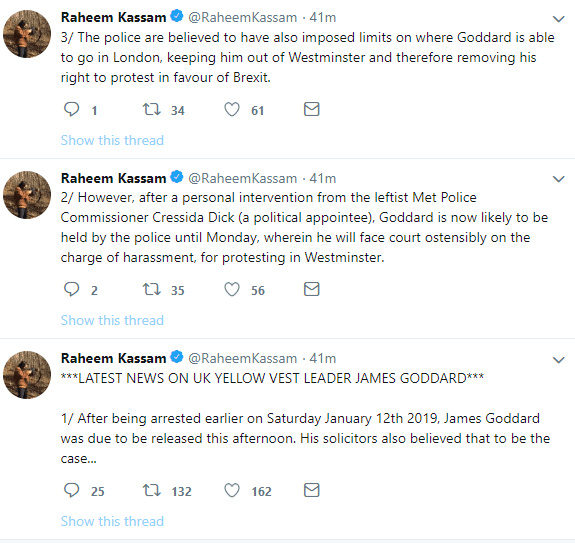The height and width of the screenshot is (543, 575).
Task: Open the envelope icon under the 1/ tweet
Action: [312, 490]
